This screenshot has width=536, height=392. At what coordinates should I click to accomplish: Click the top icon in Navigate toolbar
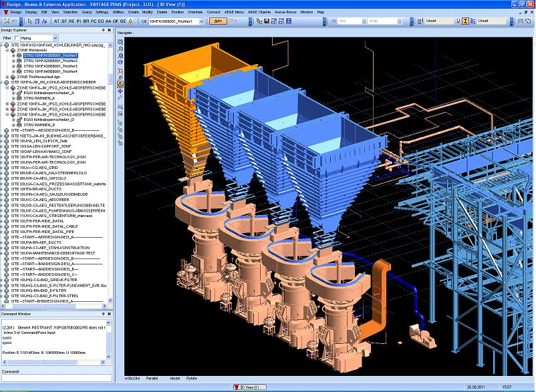pos(120,42)
